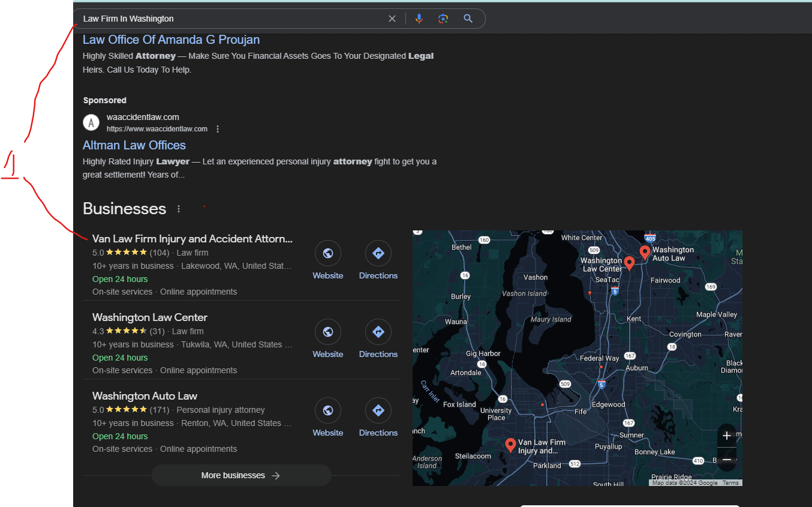
Task: Click the Puyallup label on the map
Action: pyautogui.click(x=609, y=446)
